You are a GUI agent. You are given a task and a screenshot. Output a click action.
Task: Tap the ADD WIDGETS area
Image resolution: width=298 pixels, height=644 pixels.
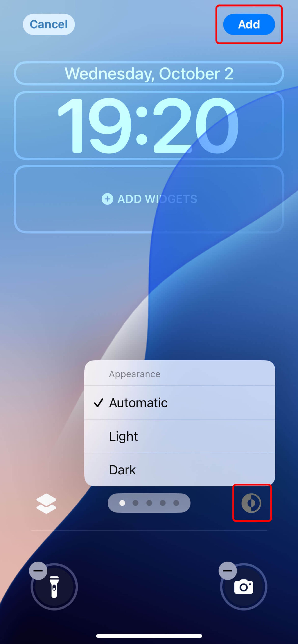point(149,199)
